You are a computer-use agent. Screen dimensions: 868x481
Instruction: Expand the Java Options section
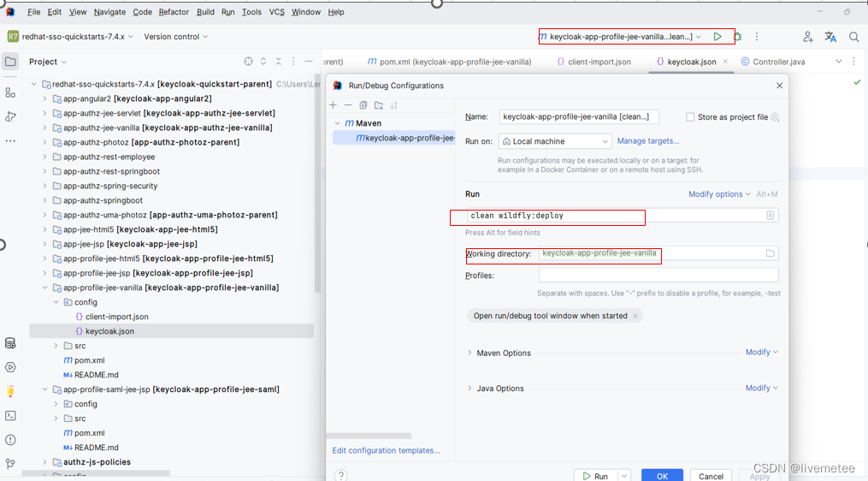[x=469, y=388]
